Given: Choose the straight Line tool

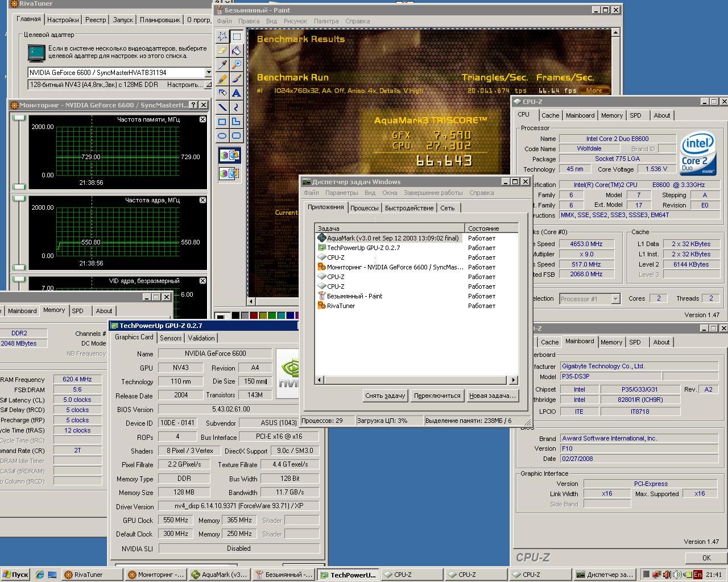Looking at the screenshot, I should click(x=222, y=107).
